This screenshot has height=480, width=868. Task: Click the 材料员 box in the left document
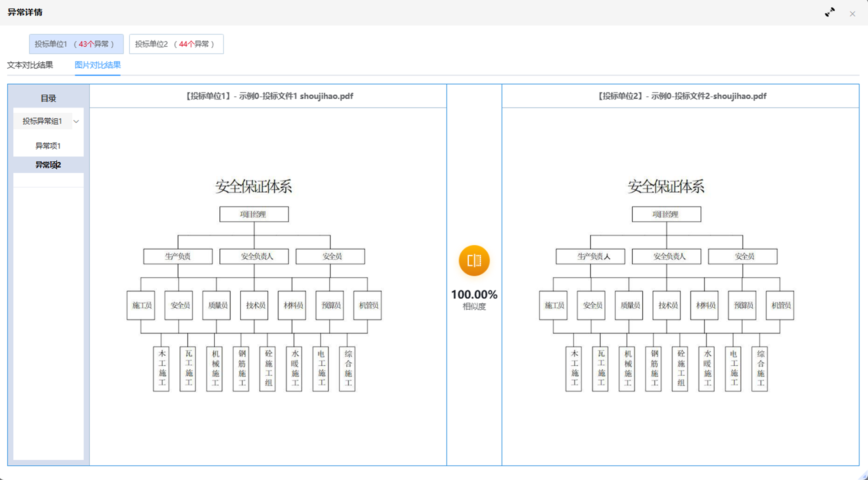click(292, 305)
